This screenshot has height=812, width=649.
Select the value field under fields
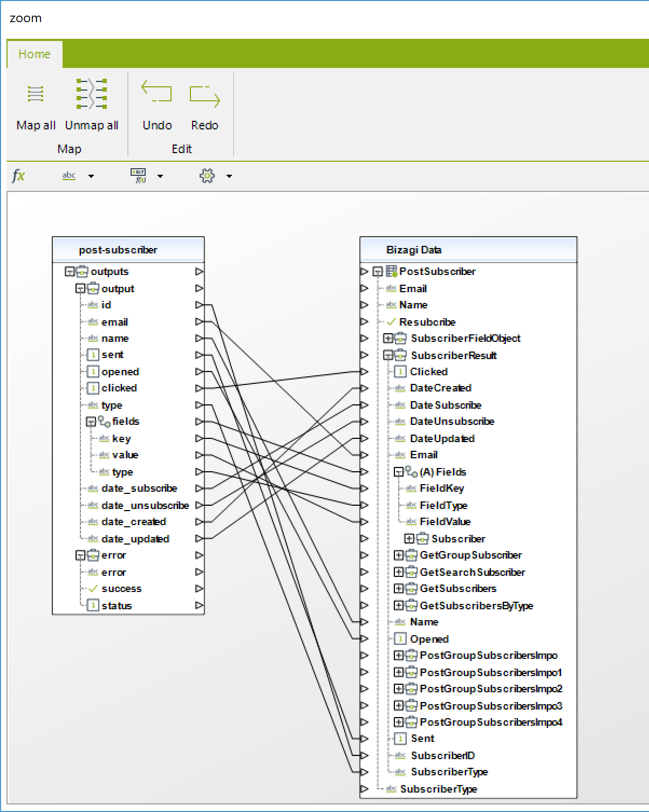coord(125,455)
